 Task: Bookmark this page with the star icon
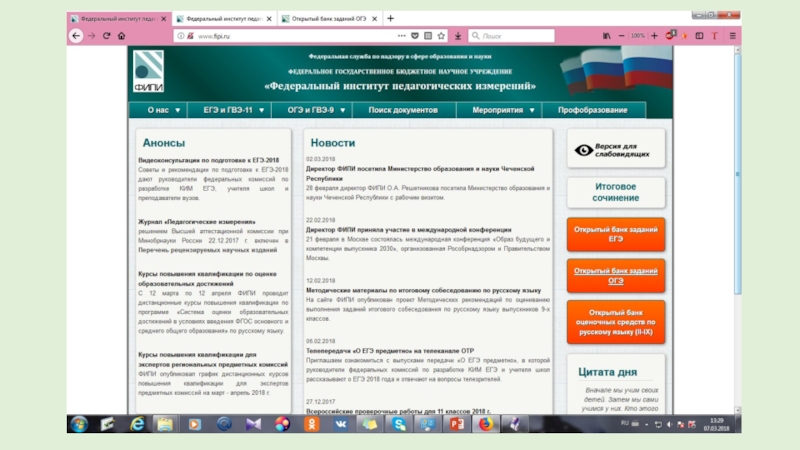(x=441, y=36)
